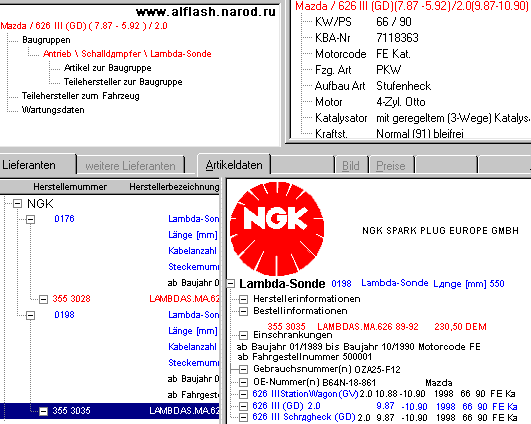The image size is (531, 424).
Task: Open the Bild tab
Action: (x=351, y=166)
